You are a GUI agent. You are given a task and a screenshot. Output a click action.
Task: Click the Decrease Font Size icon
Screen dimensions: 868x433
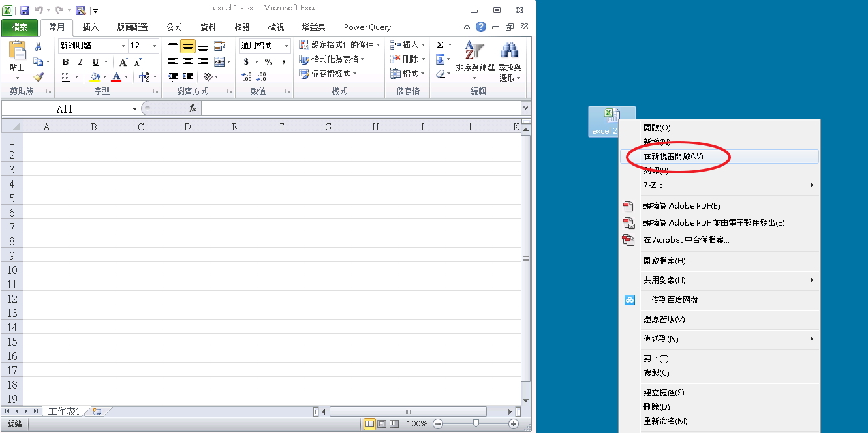click(x=138, y=62)
